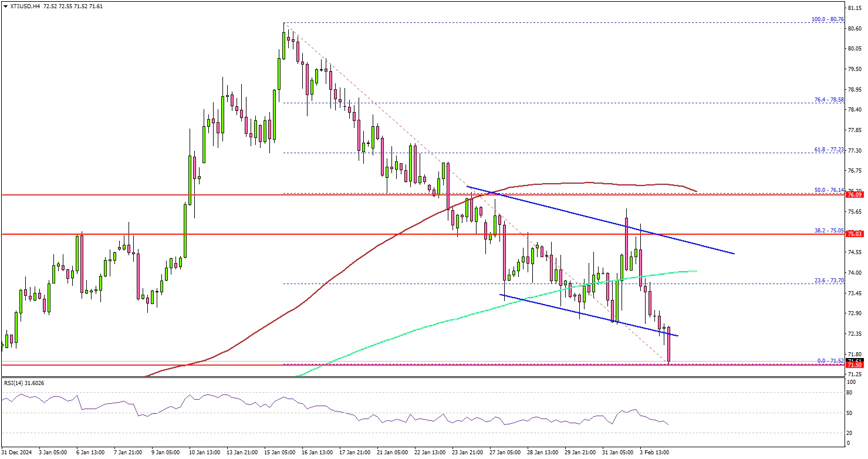868x459 pixels.
Task: Click the 81.15 value on price scale
Action: [855, 8]
